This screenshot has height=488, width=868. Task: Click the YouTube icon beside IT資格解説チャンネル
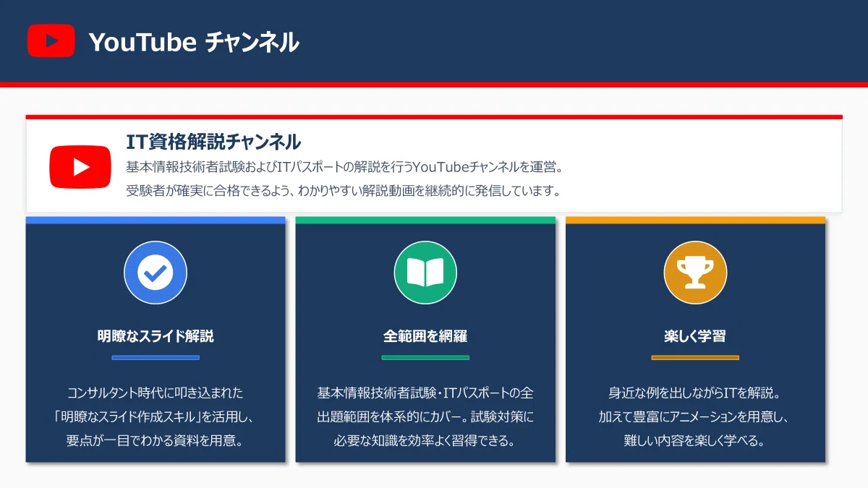(80, 167)
